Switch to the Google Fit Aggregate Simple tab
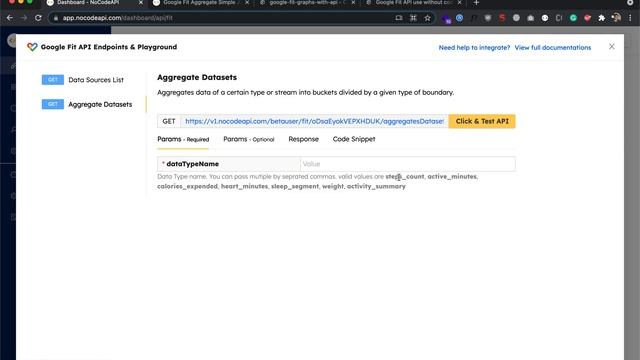The image size is (640, 360). click(x=199, y=3)
